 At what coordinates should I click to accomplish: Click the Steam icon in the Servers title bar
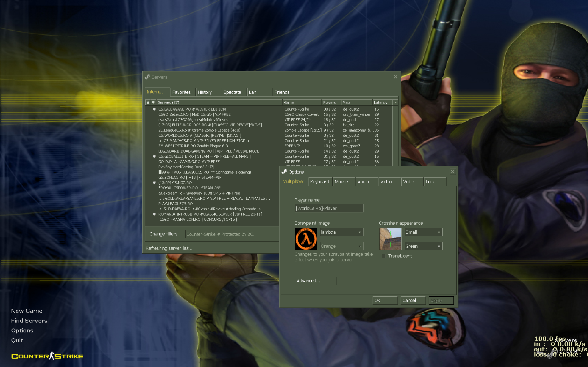[x=148, y=77]
